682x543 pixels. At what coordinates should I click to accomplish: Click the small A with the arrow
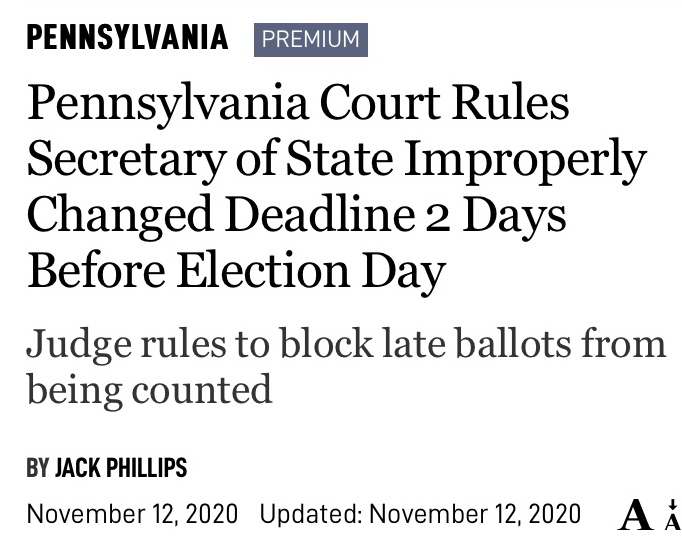coord(672,515)
